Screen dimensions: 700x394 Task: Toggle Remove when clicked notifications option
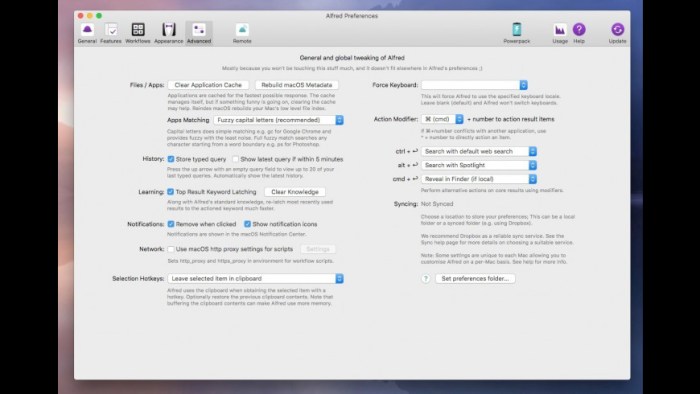coord(171,224)
